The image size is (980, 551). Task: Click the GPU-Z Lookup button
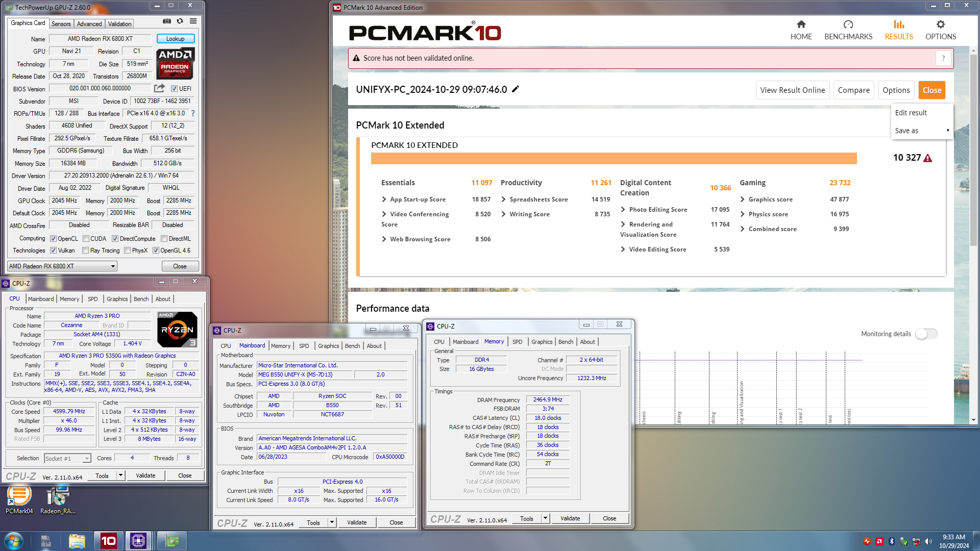[x=175, y=39]
